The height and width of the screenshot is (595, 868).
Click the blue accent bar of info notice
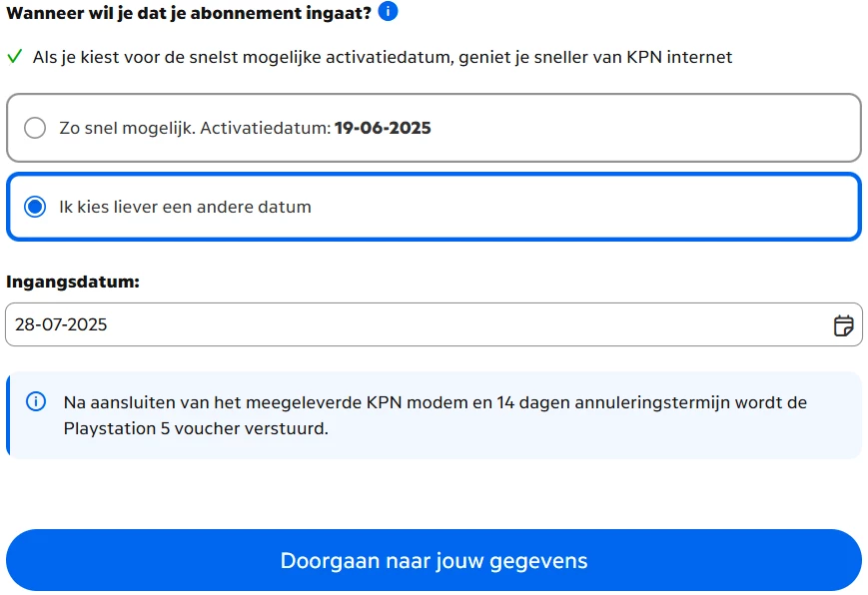8,415
